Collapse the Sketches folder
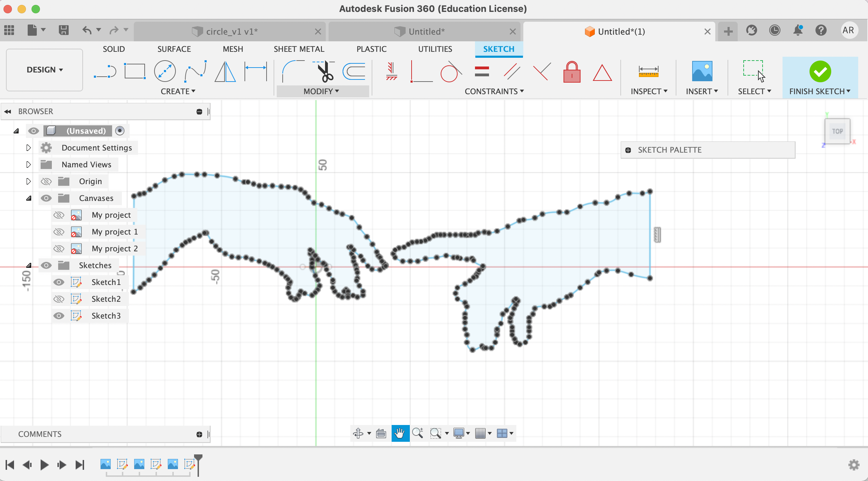 (29, 265)
